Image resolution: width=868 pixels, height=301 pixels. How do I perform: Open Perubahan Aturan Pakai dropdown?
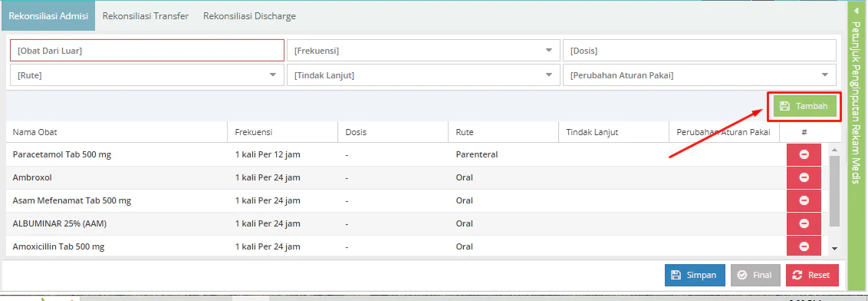click(x=699, y=74)
